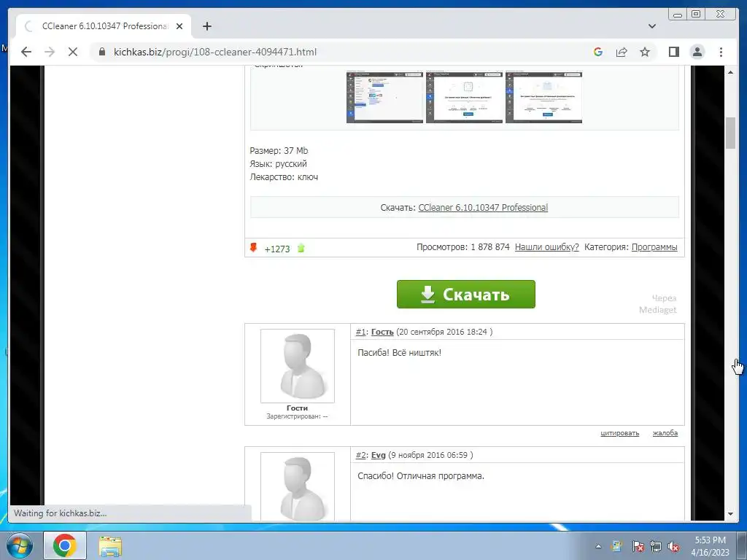Open Chrome three-dot menu
The height and width of the screenshot is (560, 747).
[721, 52]
